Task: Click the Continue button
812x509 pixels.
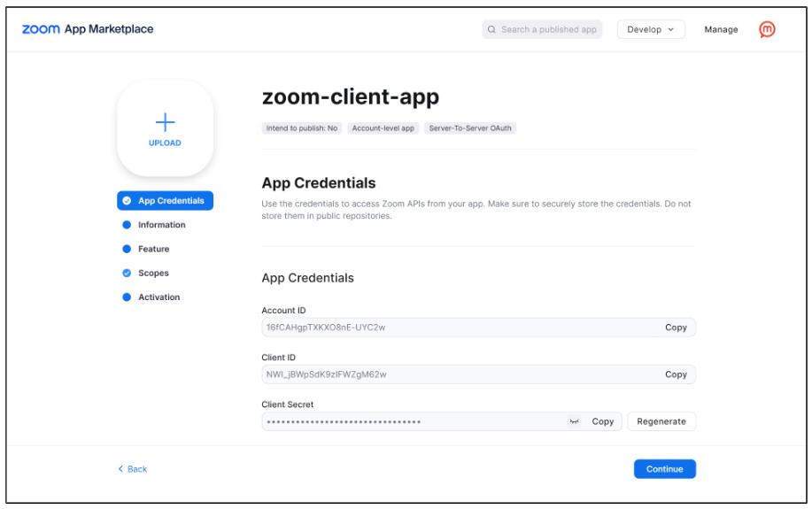Action: pos(664,469)
